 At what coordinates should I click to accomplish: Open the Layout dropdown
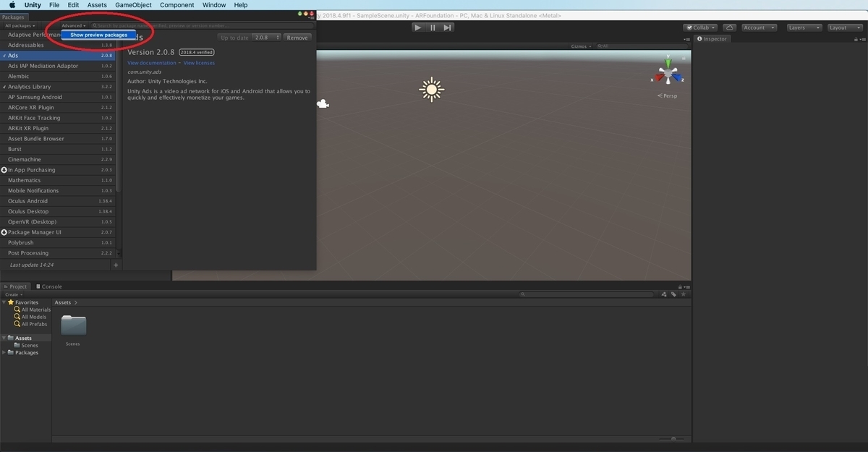pos(843,27)
